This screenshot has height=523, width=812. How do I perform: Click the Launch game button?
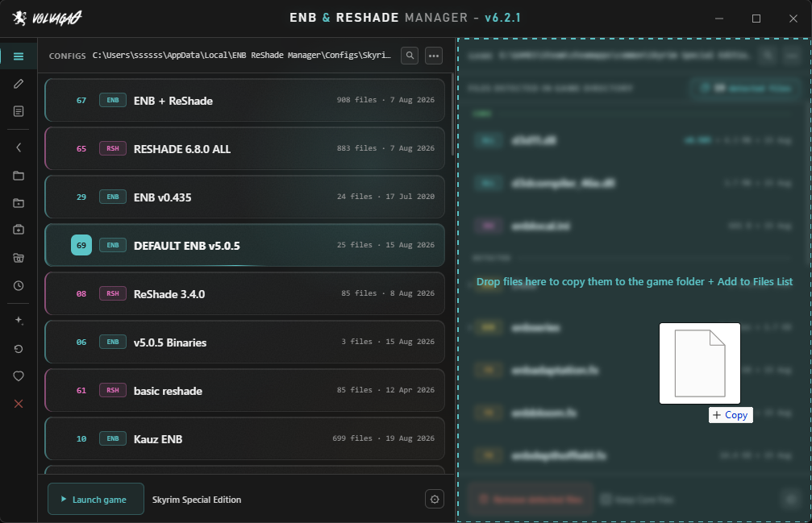coord(96,499)
